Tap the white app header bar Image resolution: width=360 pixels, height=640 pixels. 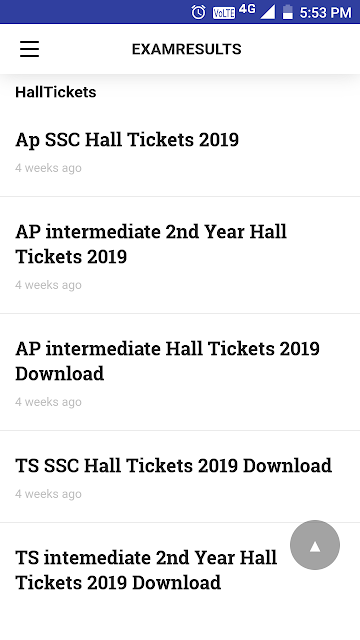(x=180, y=49)
